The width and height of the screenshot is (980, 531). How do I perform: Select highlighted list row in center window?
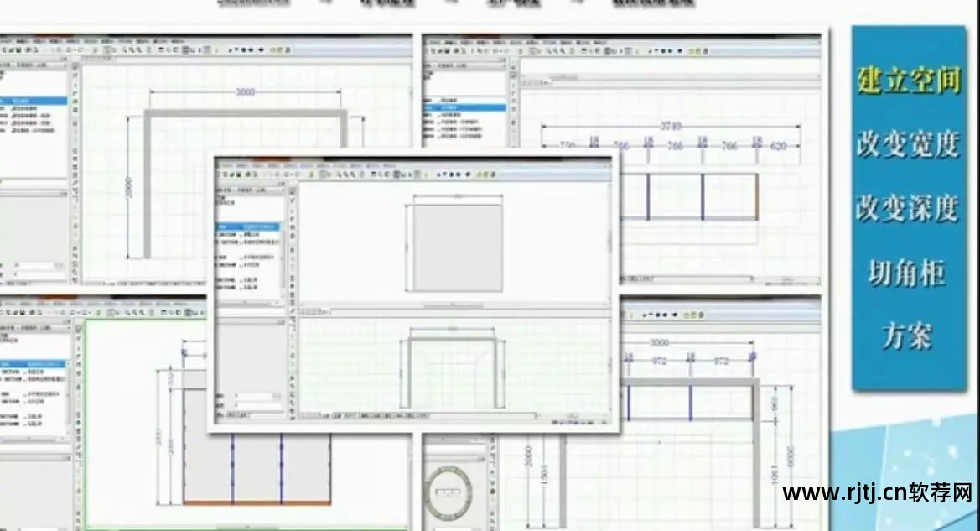(x=248, y=226)
